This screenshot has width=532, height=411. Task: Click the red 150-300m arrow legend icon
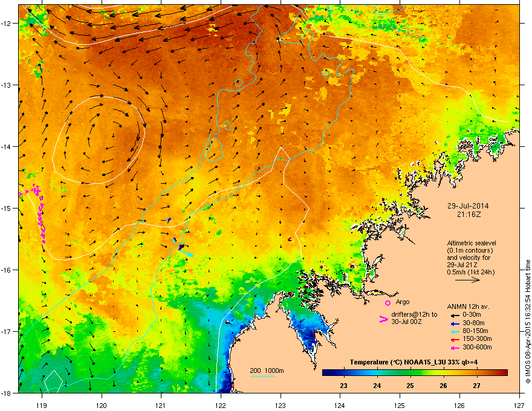[x=455, y=340]
